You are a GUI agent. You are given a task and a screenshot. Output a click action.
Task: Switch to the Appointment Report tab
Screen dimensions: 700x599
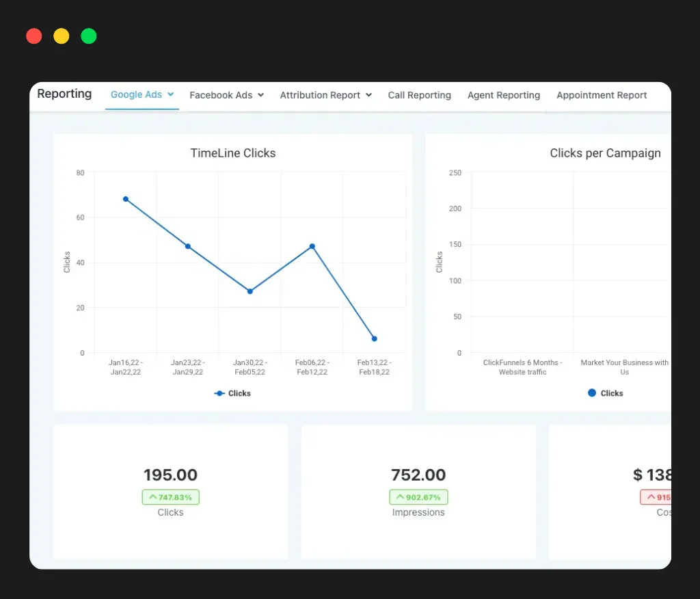(x=602, y=95)
